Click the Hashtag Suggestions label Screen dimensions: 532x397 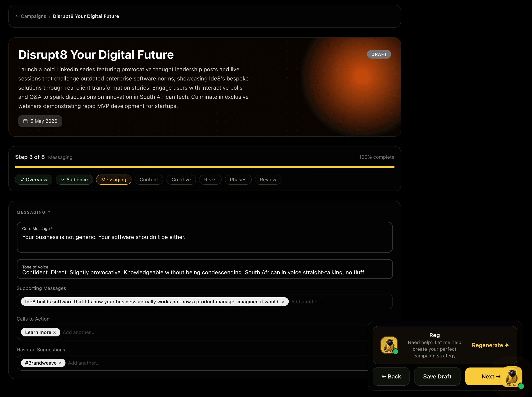click(x=41, y=350)
